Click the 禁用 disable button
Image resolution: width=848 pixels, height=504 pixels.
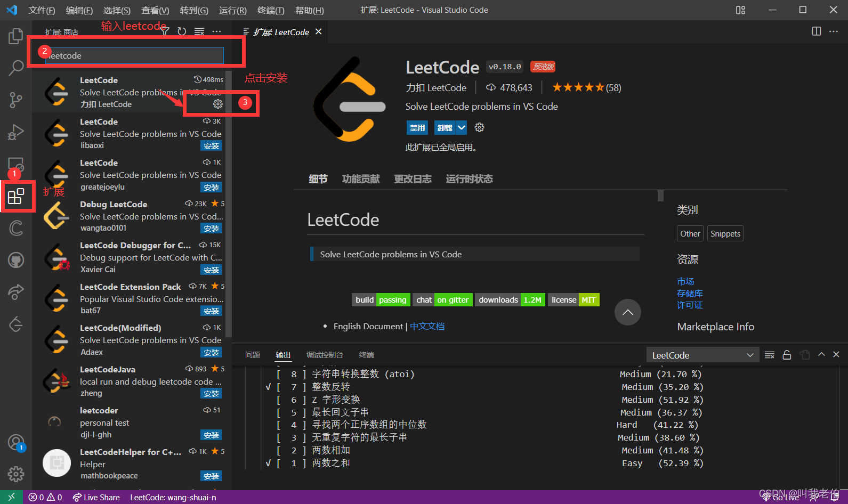[417, 127]
